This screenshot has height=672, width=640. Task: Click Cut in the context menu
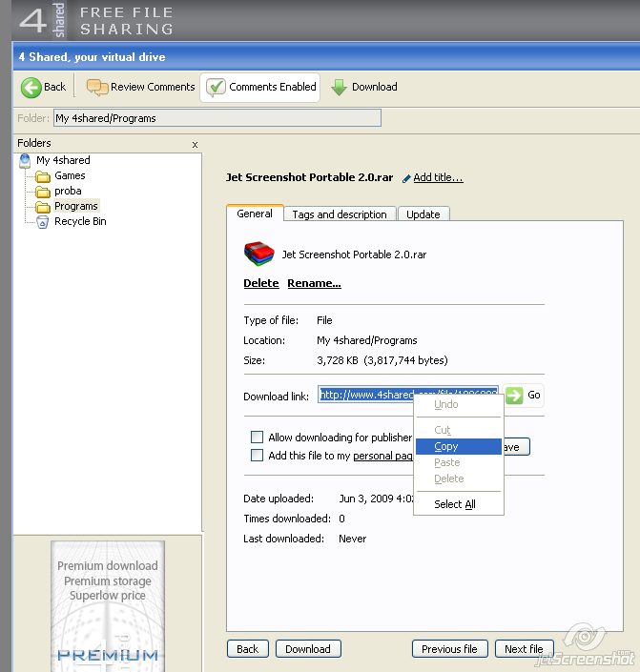[x=459, y=430]
